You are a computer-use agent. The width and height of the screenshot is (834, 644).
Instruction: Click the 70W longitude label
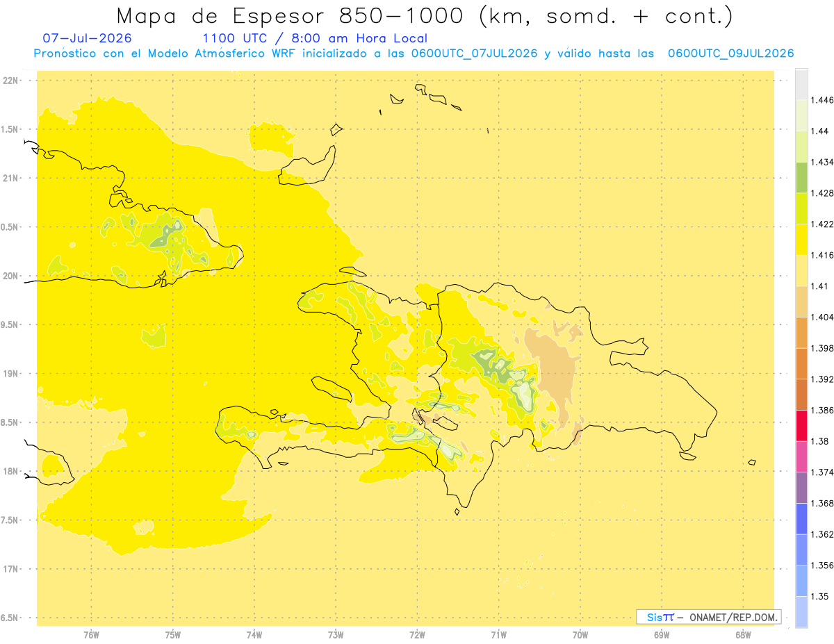coord(580,635)
